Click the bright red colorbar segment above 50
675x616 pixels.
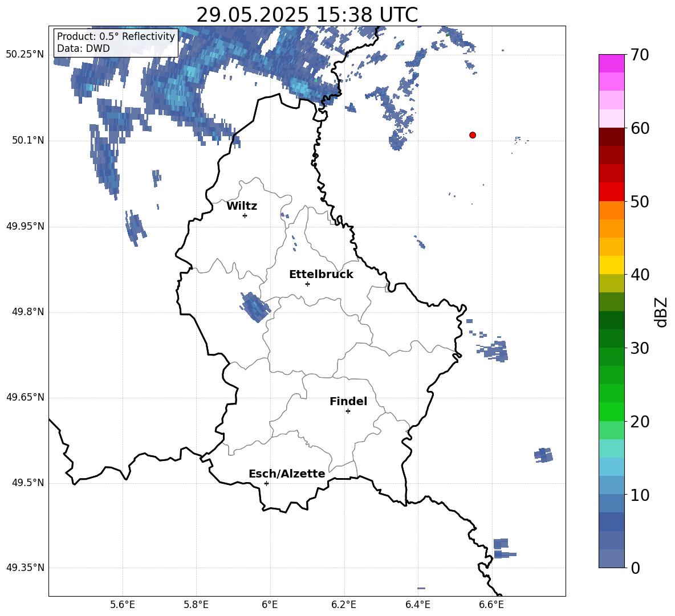click(x=612, y=192)
